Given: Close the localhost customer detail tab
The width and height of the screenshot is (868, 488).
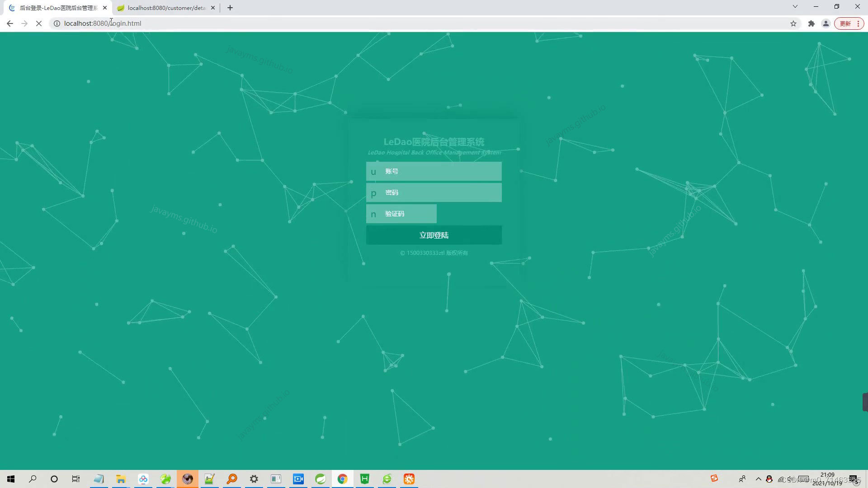Looking at the screenshot, I should [x=213, y=8].
